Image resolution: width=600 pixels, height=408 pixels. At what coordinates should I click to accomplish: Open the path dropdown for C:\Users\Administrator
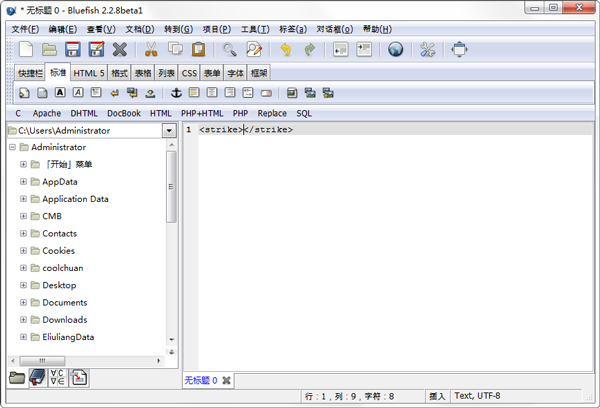point(169,131)
